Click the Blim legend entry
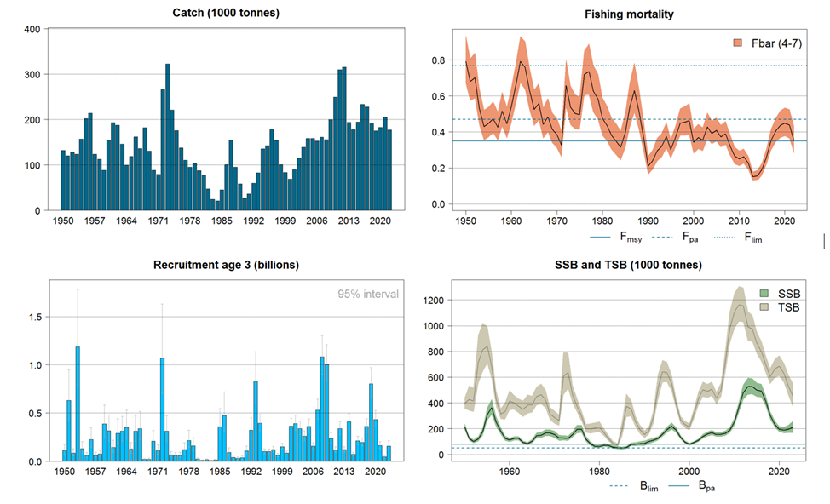 pyautogui.click(x=634, y=486)
